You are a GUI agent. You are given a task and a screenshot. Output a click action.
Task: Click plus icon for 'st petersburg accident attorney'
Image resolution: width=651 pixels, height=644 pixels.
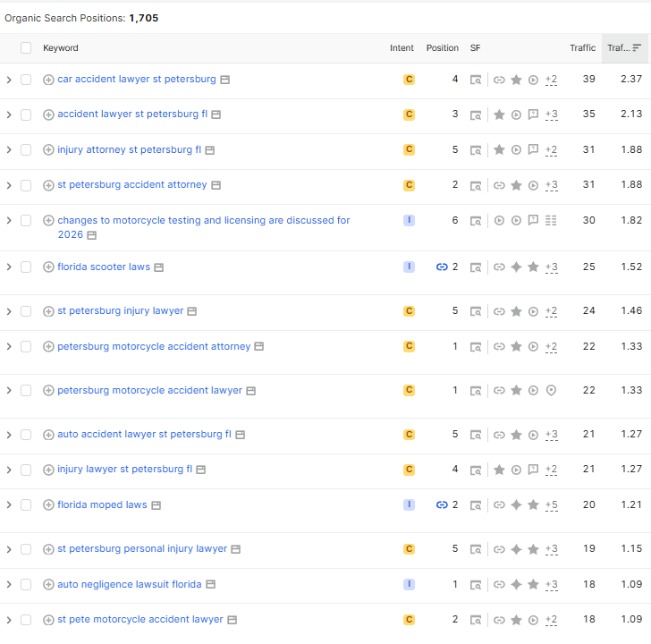(48, 185)
